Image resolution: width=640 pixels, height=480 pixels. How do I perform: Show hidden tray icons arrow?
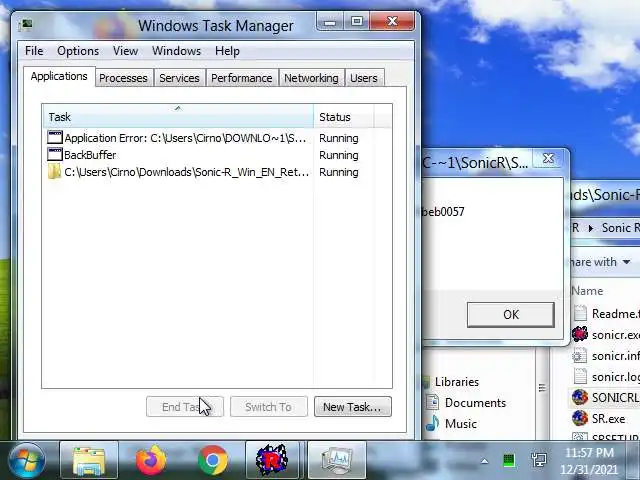point(484,461)
